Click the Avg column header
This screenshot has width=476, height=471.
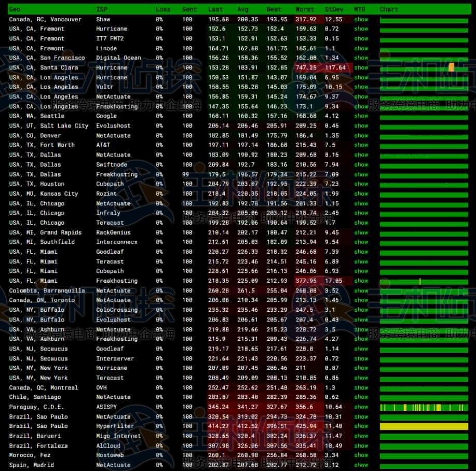(243, 9)
